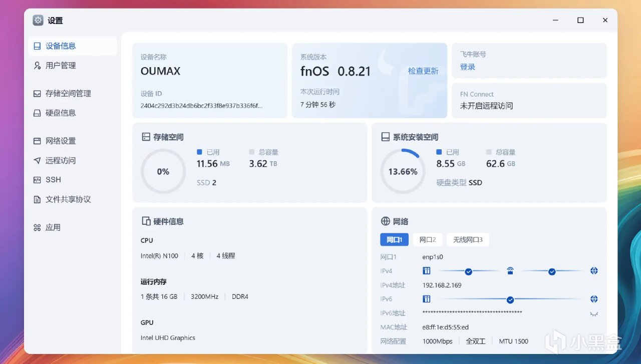Click the memory speed 3200MHz
The width and height of the screenshot is (641, 364).
pyautogui.click(x=204, y=297)
